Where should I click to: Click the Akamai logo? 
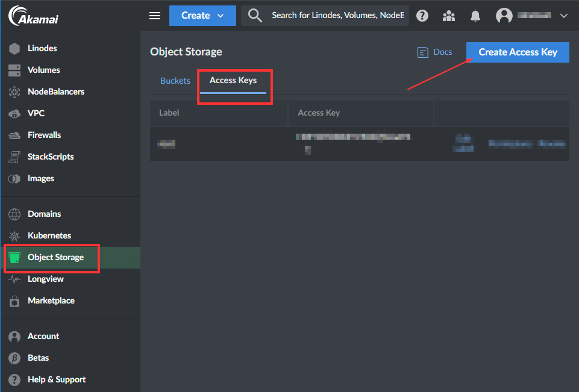pos(33,16)
